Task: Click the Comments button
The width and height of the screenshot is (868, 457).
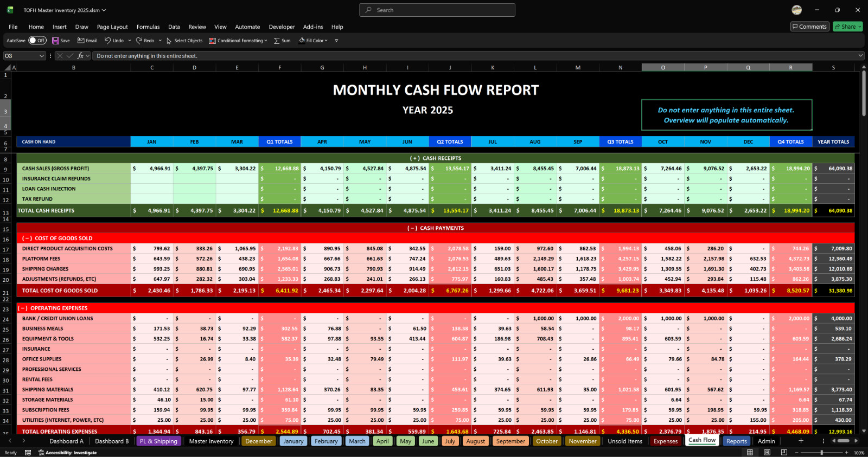Action: pos(809,27)
